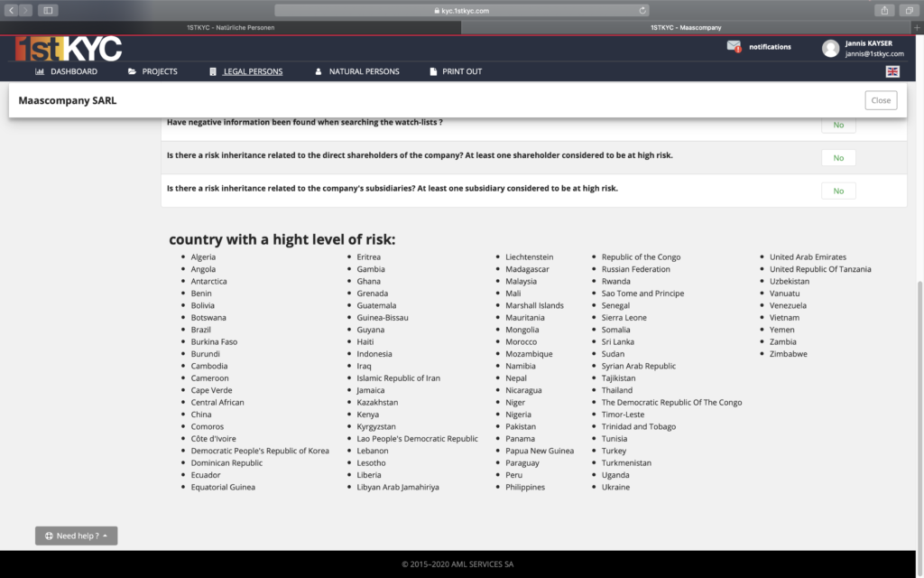Click the Natural Persons user icon
This screenshot has width=924, height=578.
(319, 71)
